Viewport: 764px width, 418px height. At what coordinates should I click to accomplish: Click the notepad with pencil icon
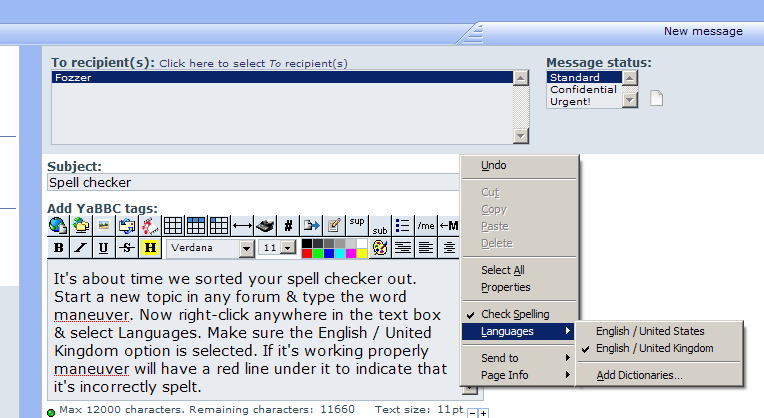tap(334, 226)
